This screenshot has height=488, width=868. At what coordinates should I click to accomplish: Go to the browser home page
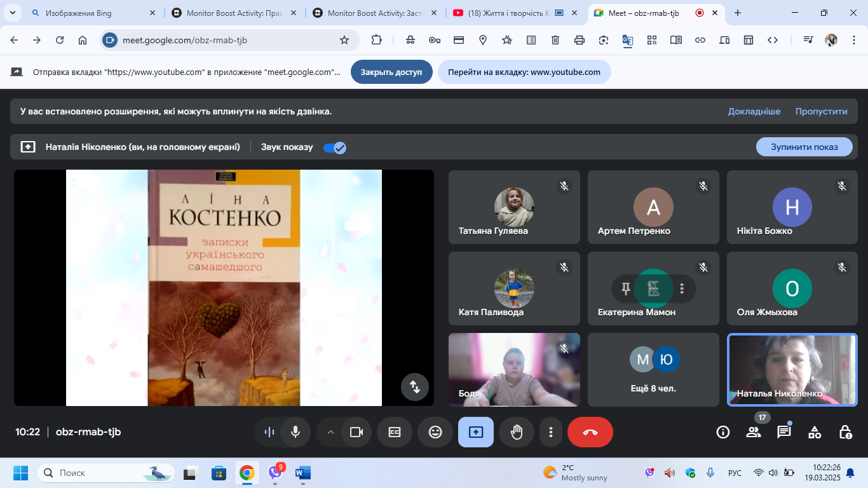[x=83, y=40]
